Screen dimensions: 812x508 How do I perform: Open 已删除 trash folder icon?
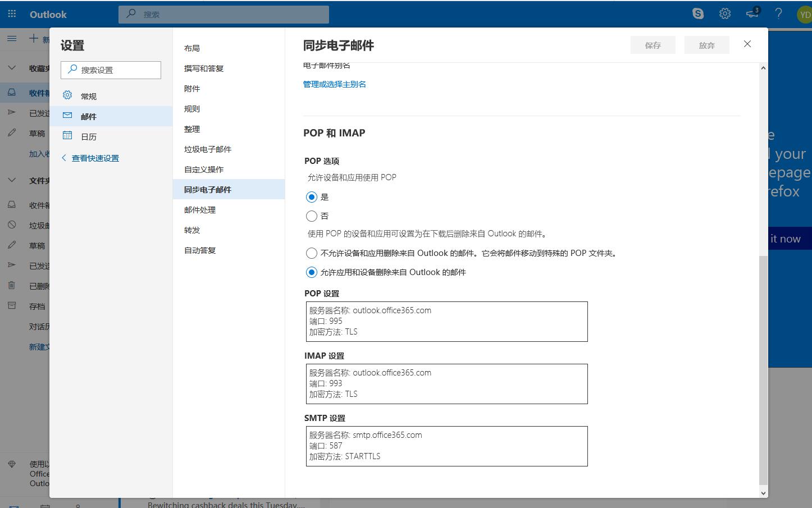11,285
